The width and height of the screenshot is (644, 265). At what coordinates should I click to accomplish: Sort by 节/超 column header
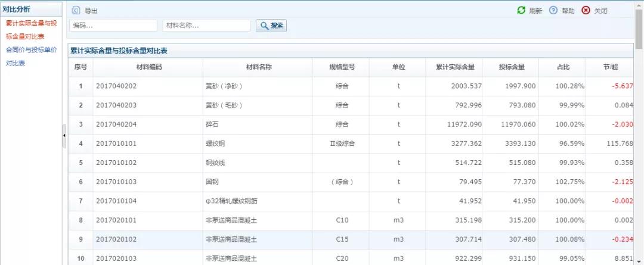pos(610,67)
